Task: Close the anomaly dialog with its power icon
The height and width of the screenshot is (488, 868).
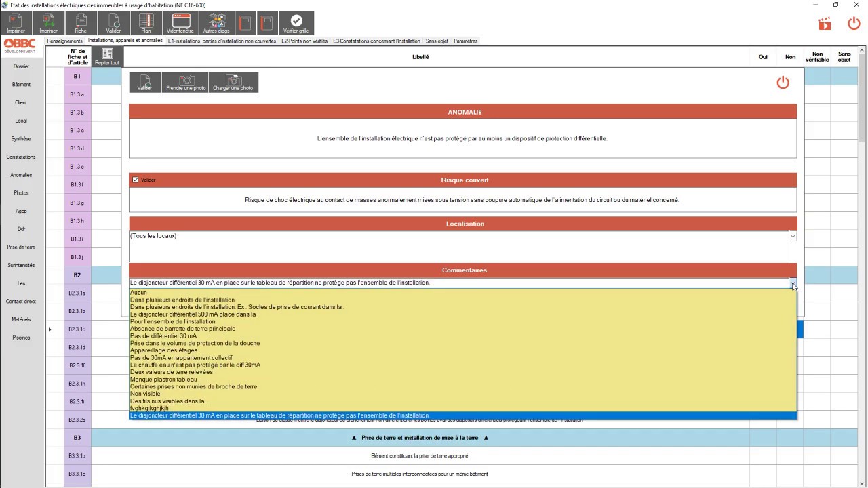Action: [x=783, y=83]
